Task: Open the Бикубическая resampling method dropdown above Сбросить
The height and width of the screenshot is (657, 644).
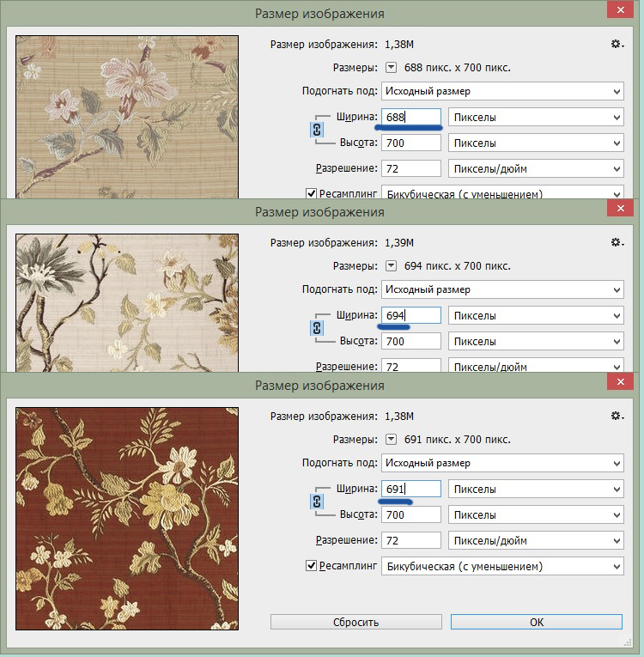Action: coord(502,567)
